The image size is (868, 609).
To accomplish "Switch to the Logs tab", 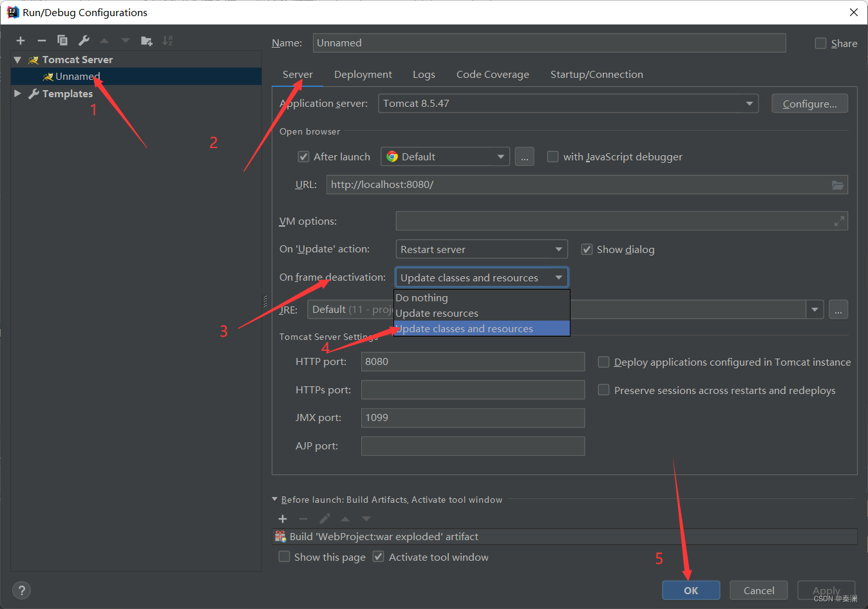I will (x=424, y=75).
